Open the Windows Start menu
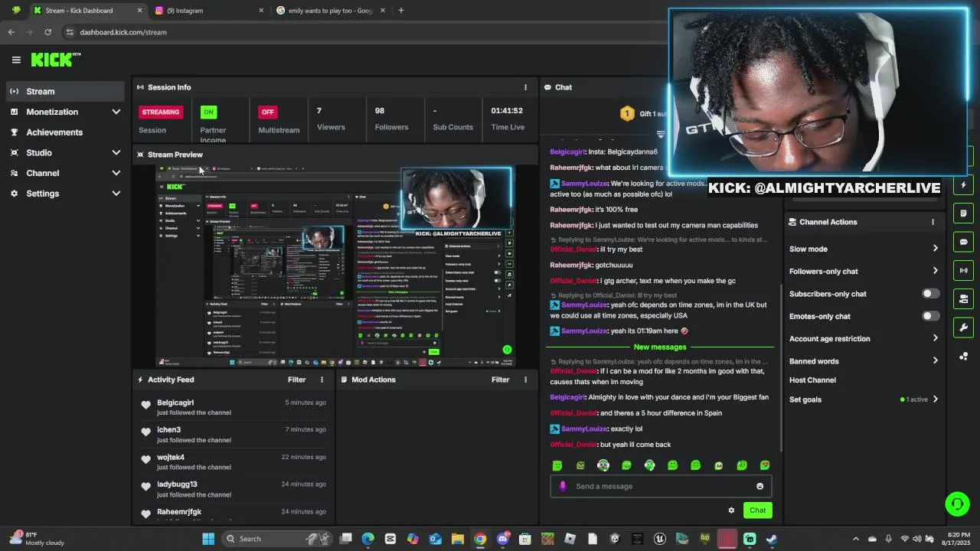This screenshot has width=980, height=551. 208,539
